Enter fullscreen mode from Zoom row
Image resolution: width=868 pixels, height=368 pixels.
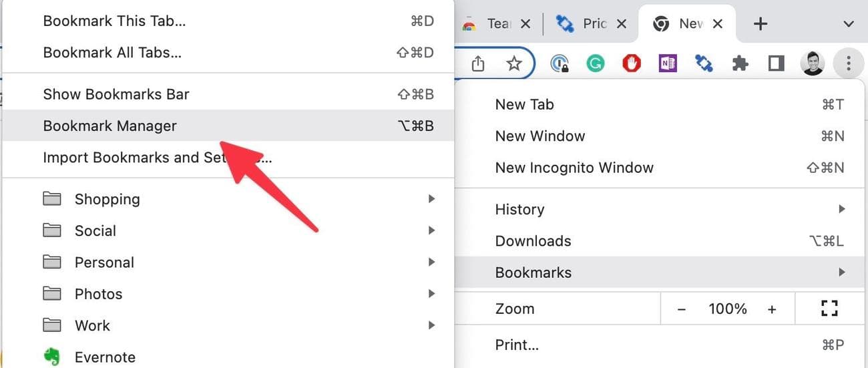[x=829, y=309]
